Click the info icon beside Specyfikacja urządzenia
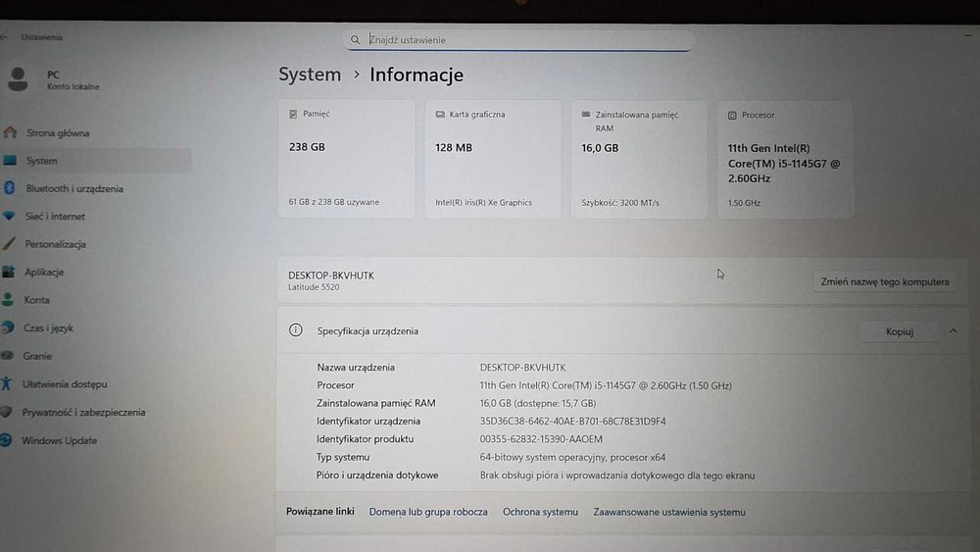This screenshot has height=552, width=980. coord(296,330)
